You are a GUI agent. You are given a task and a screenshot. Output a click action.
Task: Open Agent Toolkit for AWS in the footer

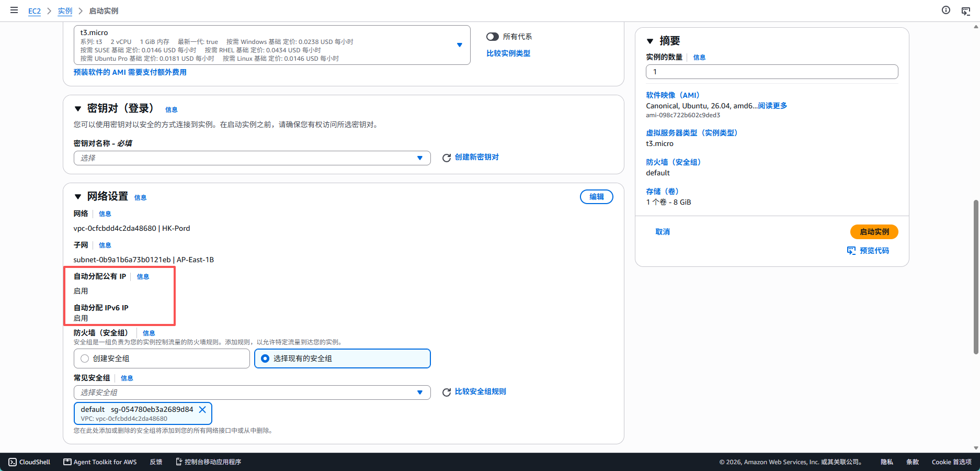pos(100,462)
